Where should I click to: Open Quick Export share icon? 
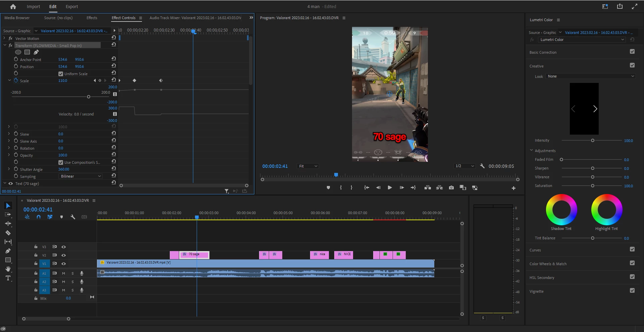(x=620, y=6)
